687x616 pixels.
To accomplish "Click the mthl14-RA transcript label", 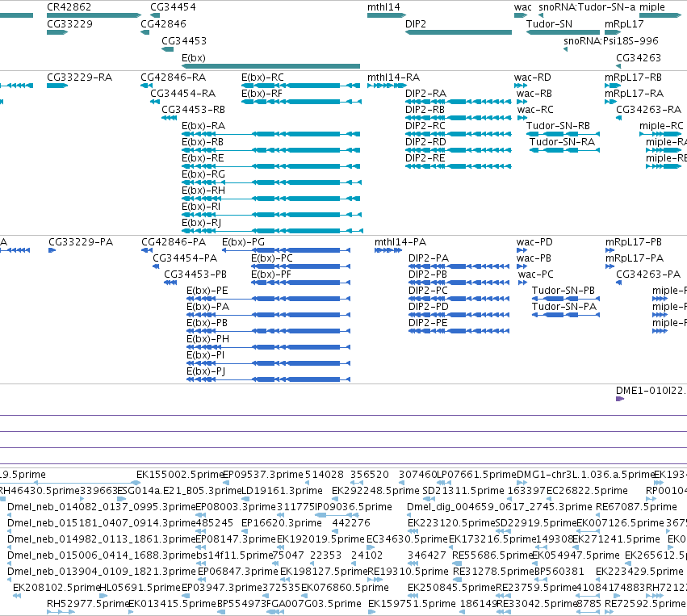I will pos(393,78).
